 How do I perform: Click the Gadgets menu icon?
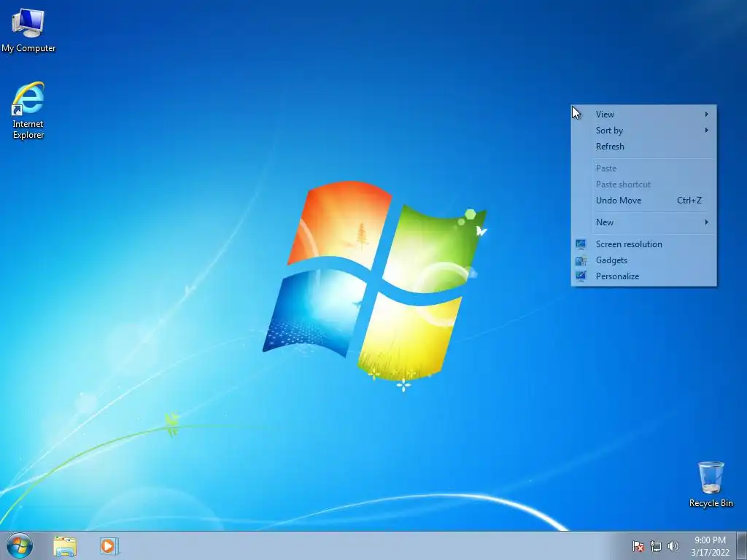[581, 260]
